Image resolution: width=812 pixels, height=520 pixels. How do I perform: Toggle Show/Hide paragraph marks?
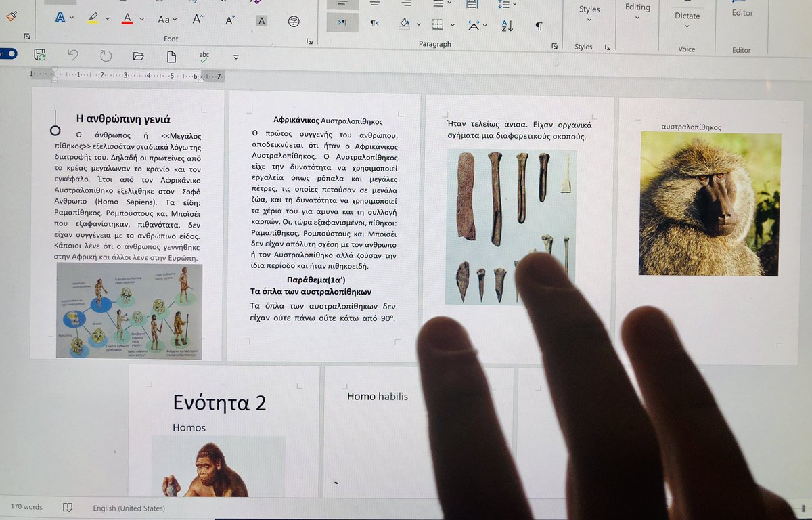pyautogui.click(x=539, y=26)
